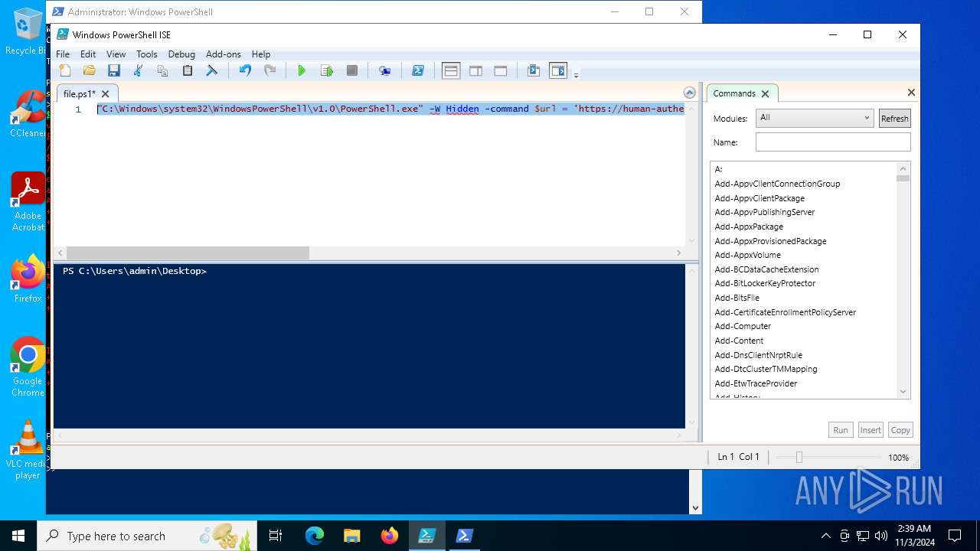The height and width of the screenshot is (551, 980).
Task: Select Add-Computer command
Action: tap(743, 326)
